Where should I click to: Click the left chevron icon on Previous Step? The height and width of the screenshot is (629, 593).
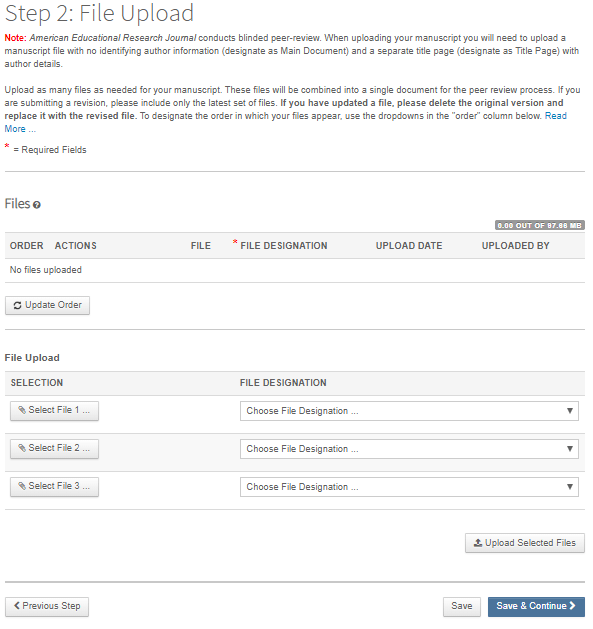click(x=16, y=605)
